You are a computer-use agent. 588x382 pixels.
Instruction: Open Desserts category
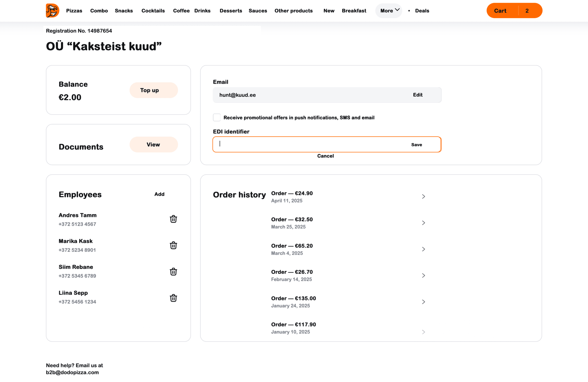click(x=231, y=11)
